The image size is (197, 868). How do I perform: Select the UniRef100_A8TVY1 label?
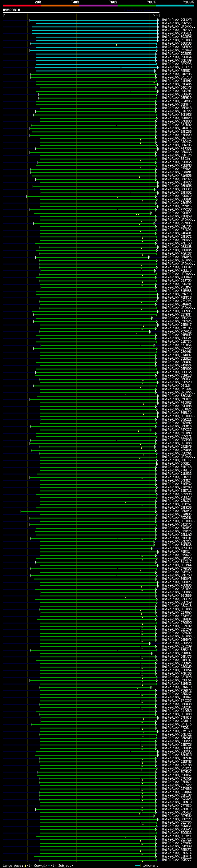tap(177, 836)
